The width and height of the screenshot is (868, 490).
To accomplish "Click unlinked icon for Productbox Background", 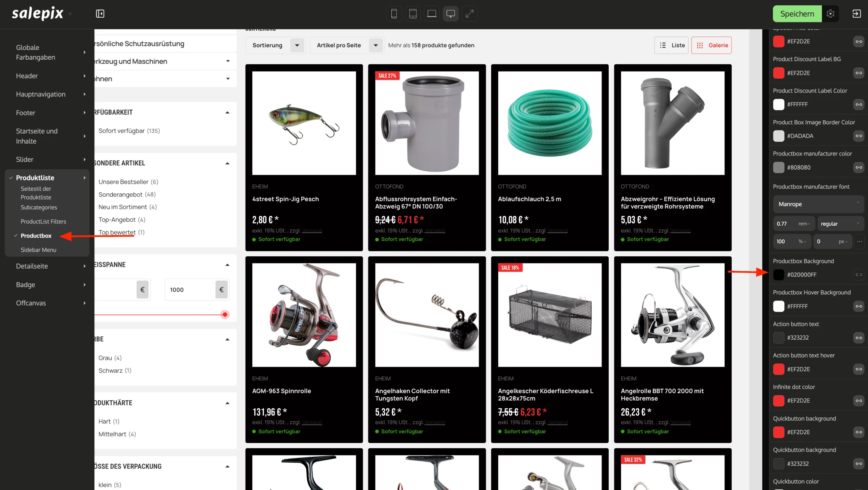I will pos(859,275).
